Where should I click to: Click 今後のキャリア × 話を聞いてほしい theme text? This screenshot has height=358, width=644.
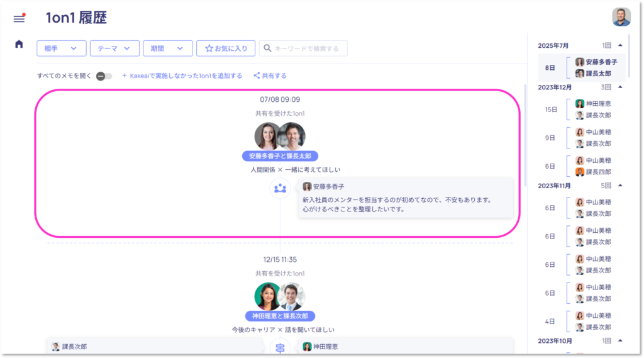click(x=283, y=330)
